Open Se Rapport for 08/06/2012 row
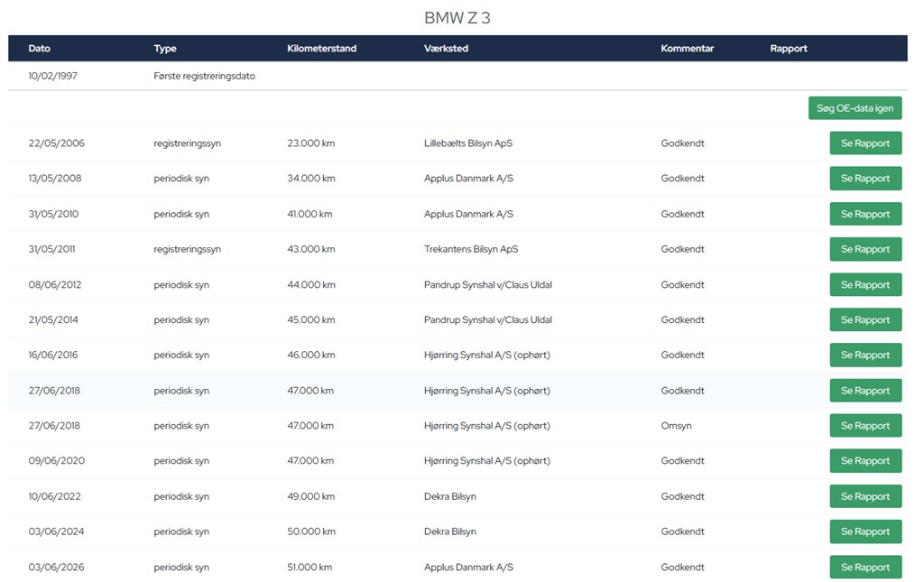The height and width of the screenshot is (582, 924). (x=865, y=284)
